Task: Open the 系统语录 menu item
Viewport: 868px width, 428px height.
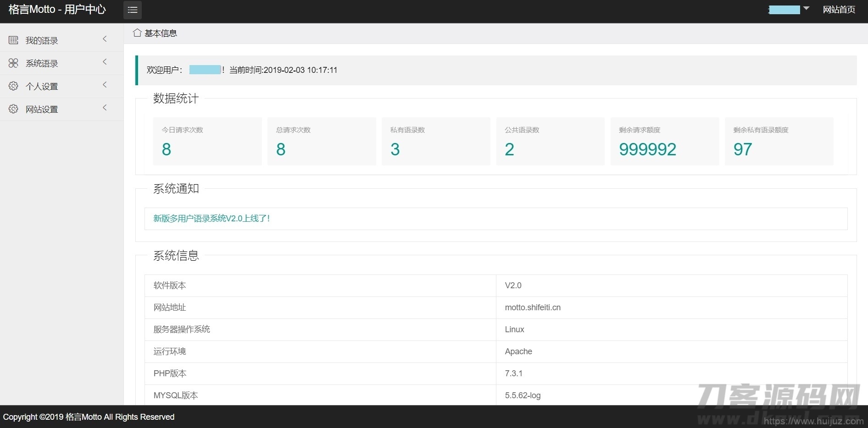Action: click(61, 63)
